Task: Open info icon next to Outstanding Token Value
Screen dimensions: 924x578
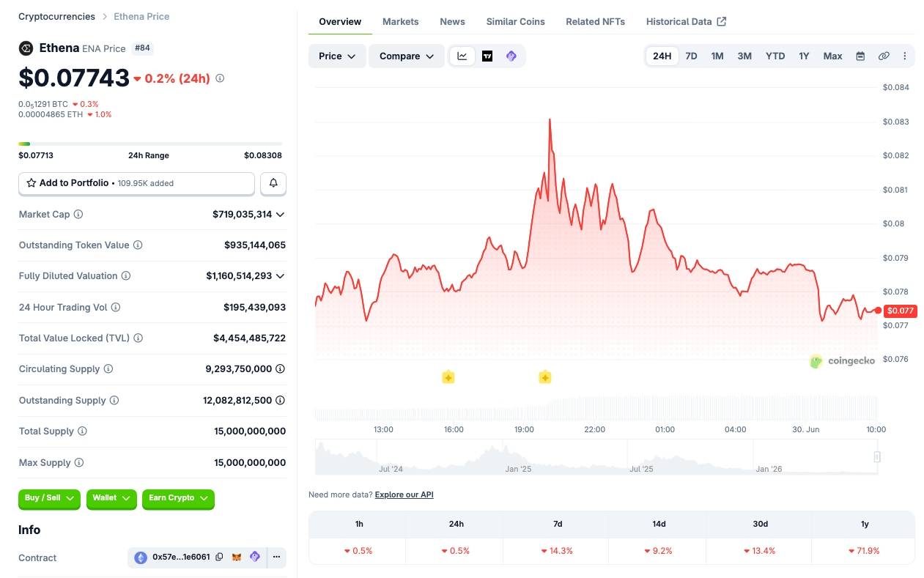Action: 138,245
